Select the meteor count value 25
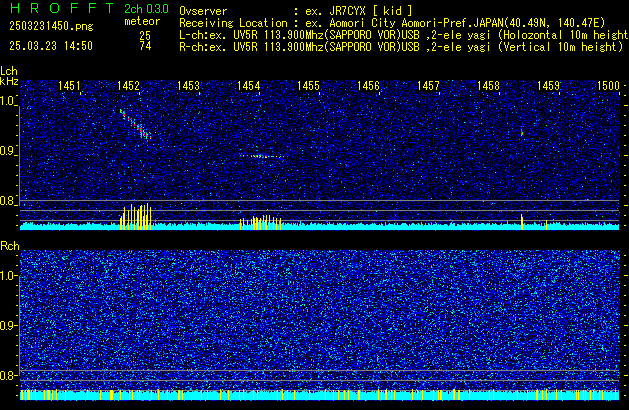 coord(145,35)
